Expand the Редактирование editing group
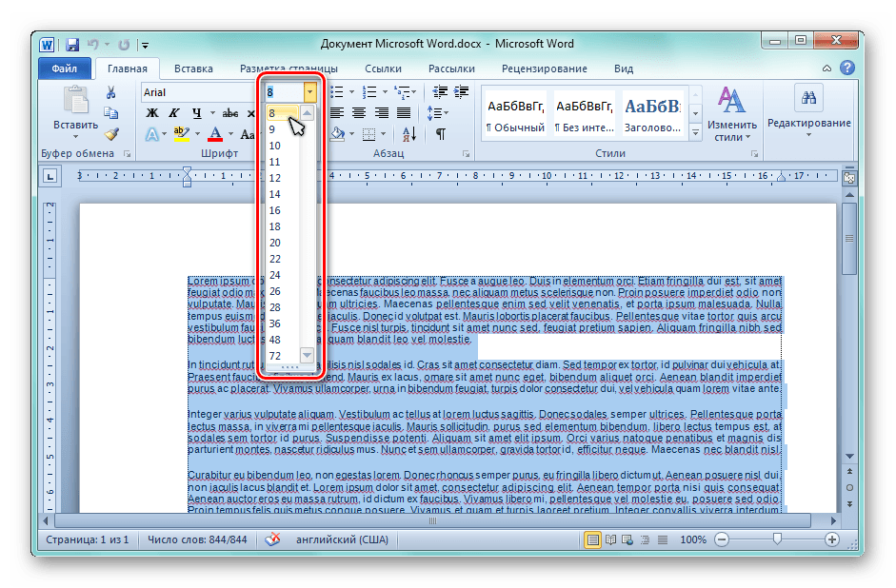Screen dimensions: 896x588 [x=809, y=110]
